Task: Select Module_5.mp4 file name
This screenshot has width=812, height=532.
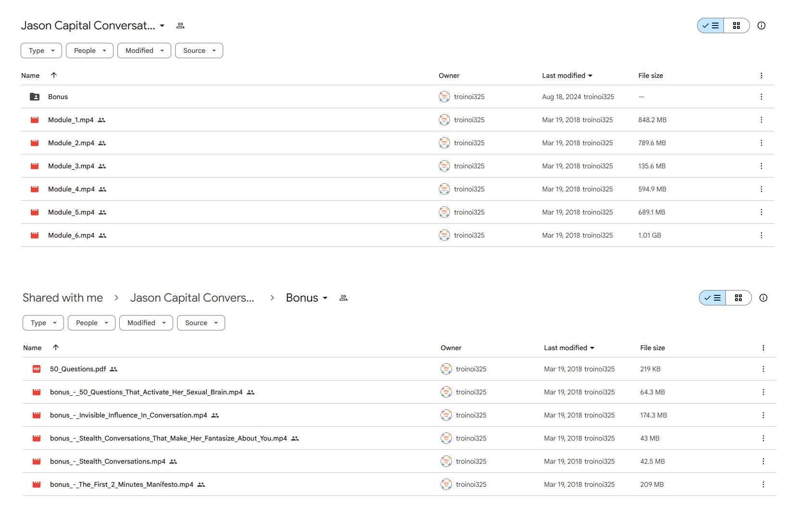Action: [x=71, y=212]
